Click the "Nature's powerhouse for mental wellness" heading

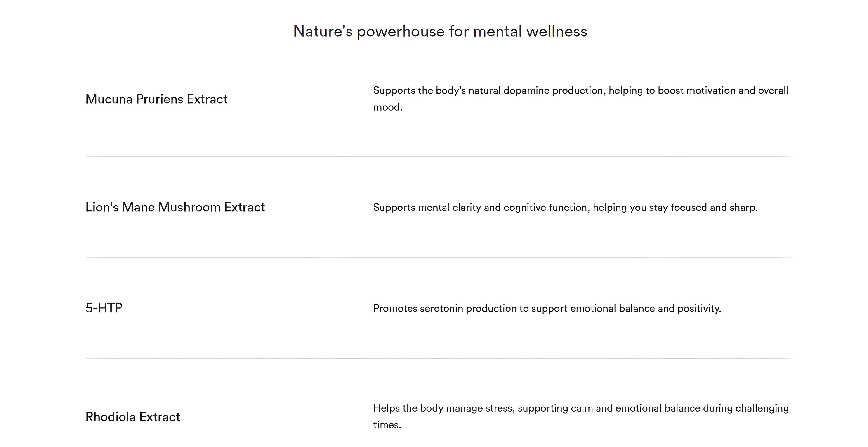point(440,31)
